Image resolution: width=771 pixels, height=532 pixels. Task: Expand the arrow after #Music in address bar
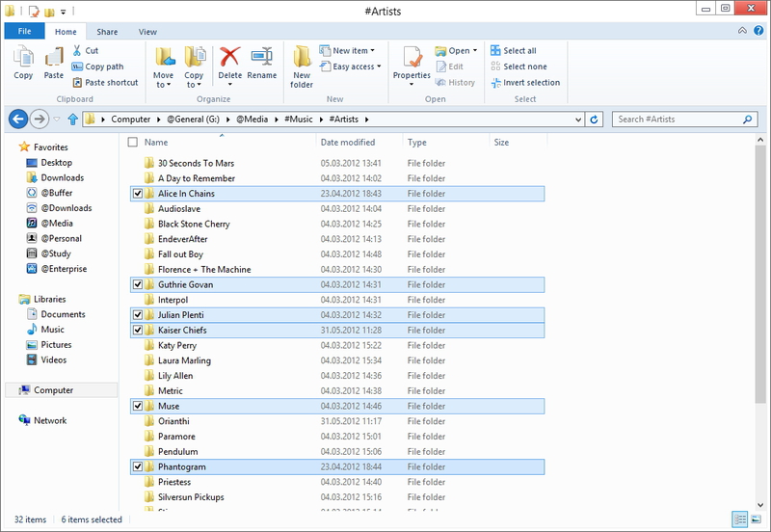click(x=321, y=120)
